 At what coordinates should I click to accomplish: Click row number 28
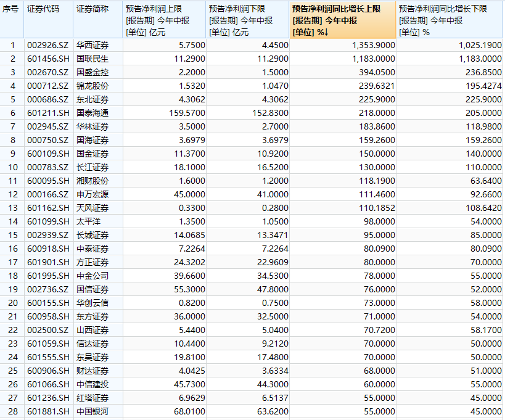[12, 411]
